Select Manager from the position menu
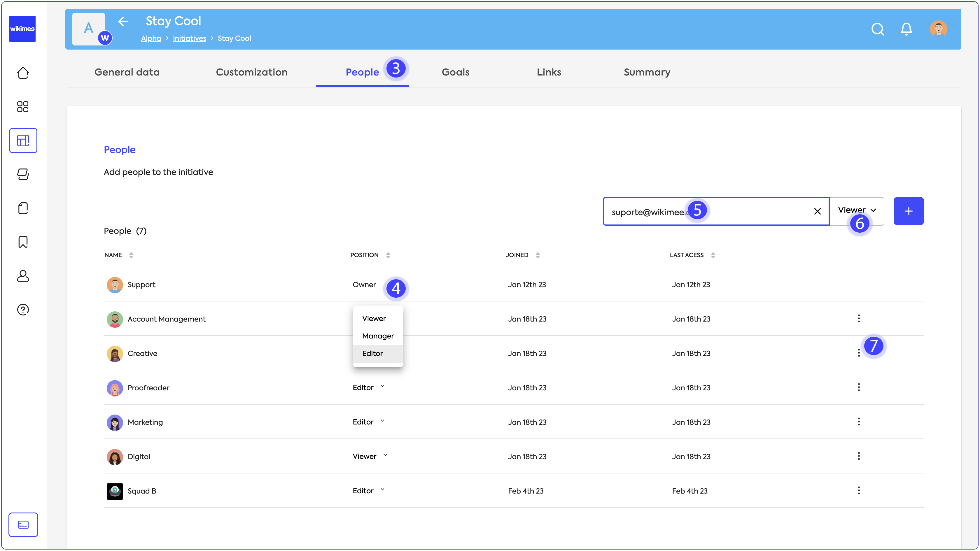Viewport: 980px width, 551px height. (377, 336)
